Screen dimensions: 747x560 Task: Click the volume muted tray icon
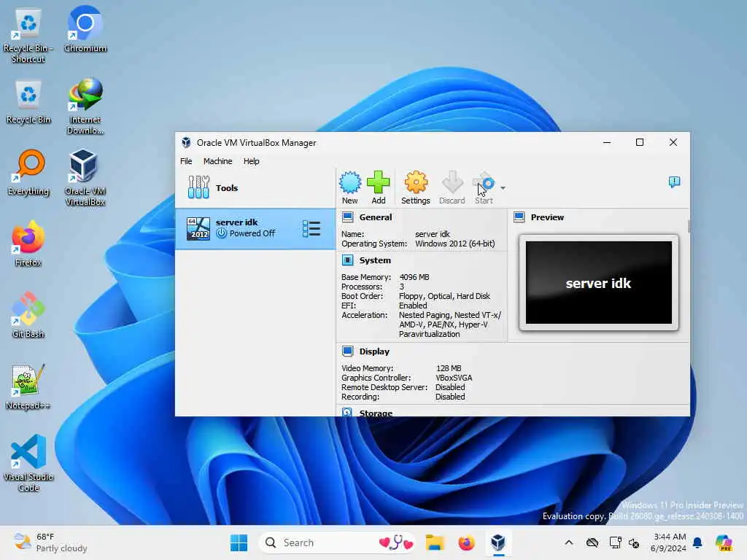click(x=634, y=542)
